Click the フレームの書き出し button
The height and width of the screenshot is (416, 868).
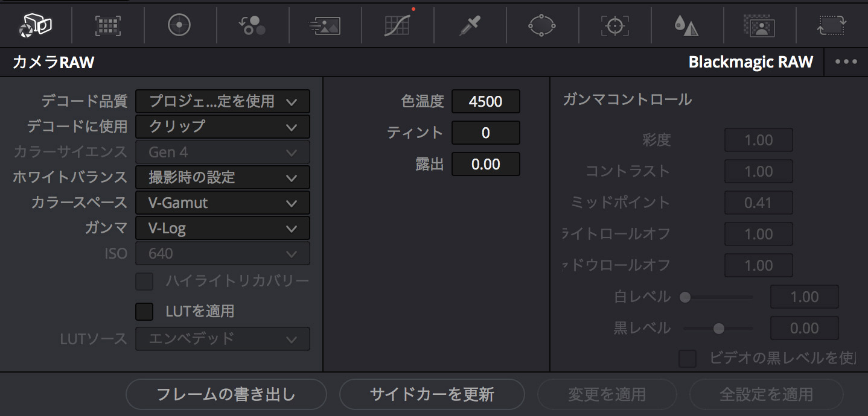coord(226,394)
